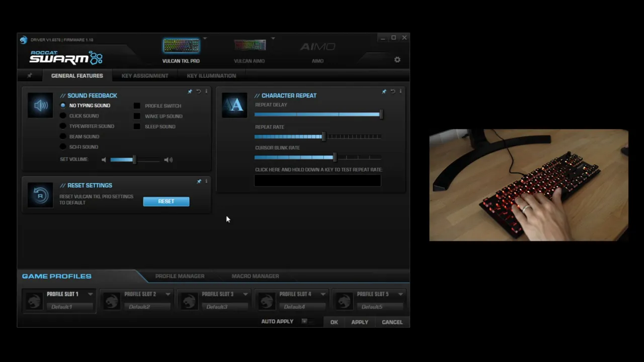Select the Vulcan TKL Pro keyboard thumbnail
The height and width of the screenshot is (362, 644).
pyautogui.click(x=181, y=46)
